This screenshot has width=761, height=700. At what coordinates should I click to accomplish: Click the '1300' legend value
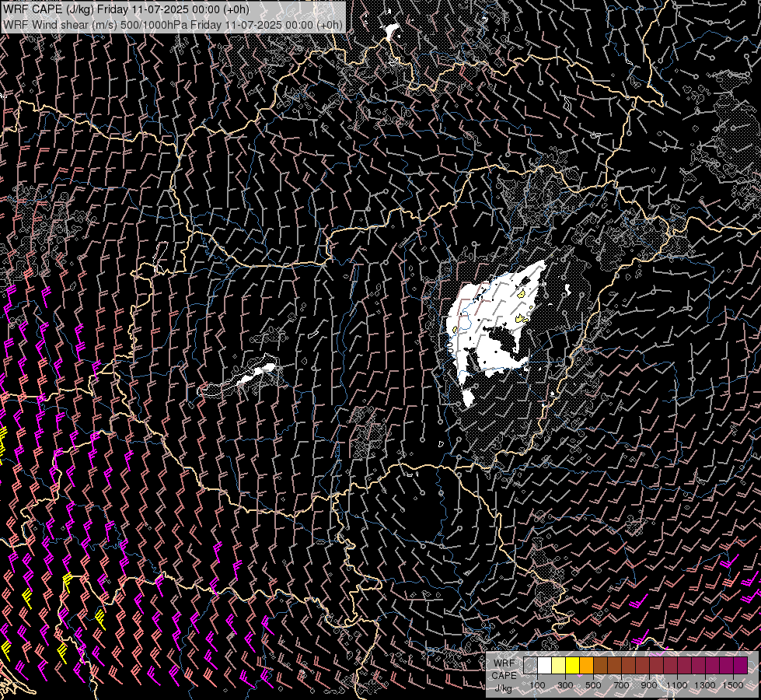(x=705, y=685)
